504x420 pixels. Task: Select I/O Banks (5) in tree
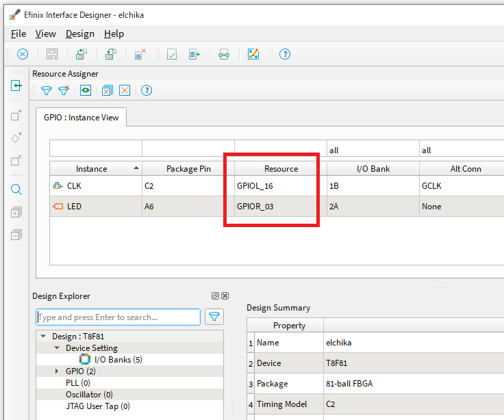118,359
